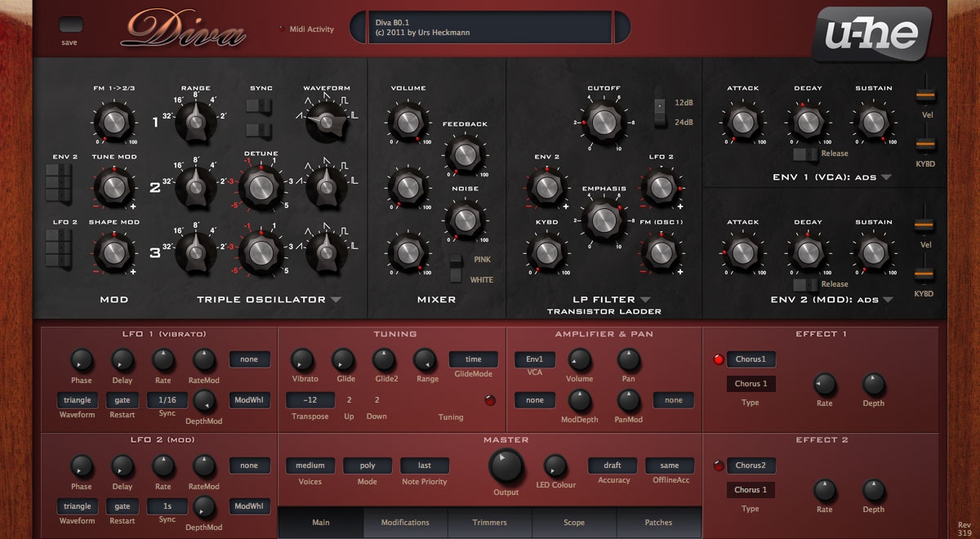Click ENV 2 Decay knob

point(807,252)
